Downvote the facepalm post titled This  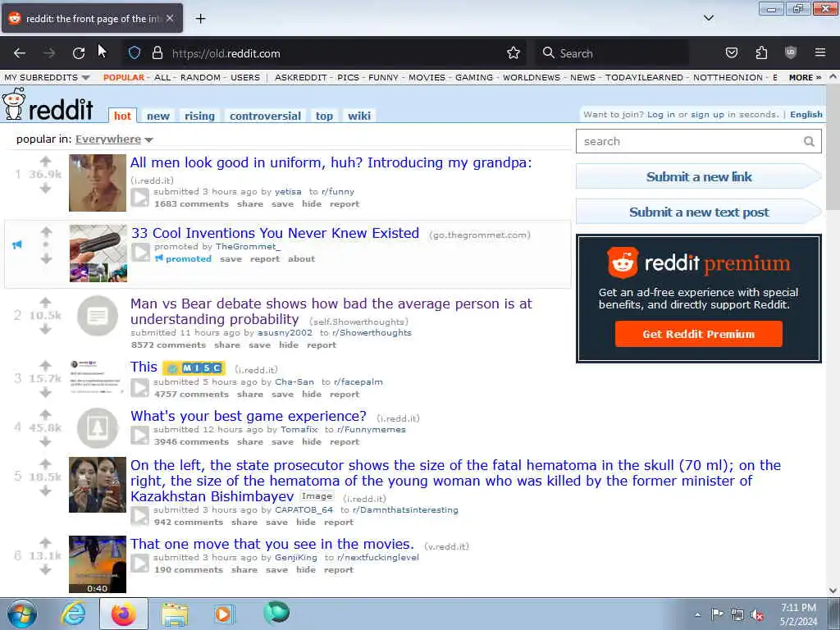point(46,392)
